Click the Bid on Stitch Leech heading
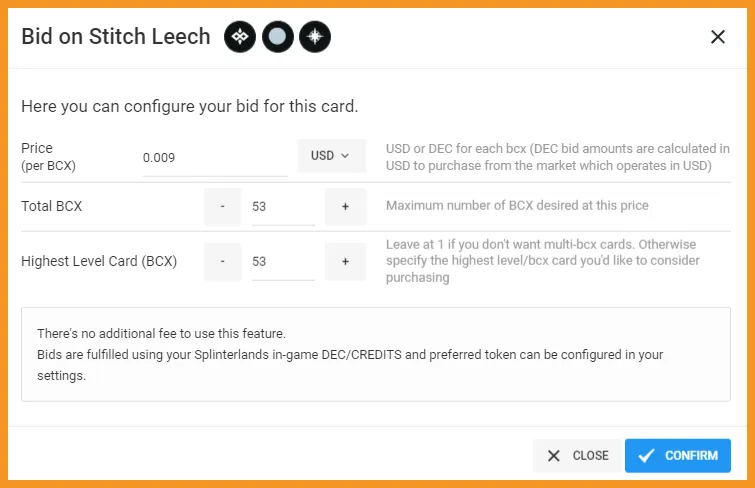 click(116, 37)
